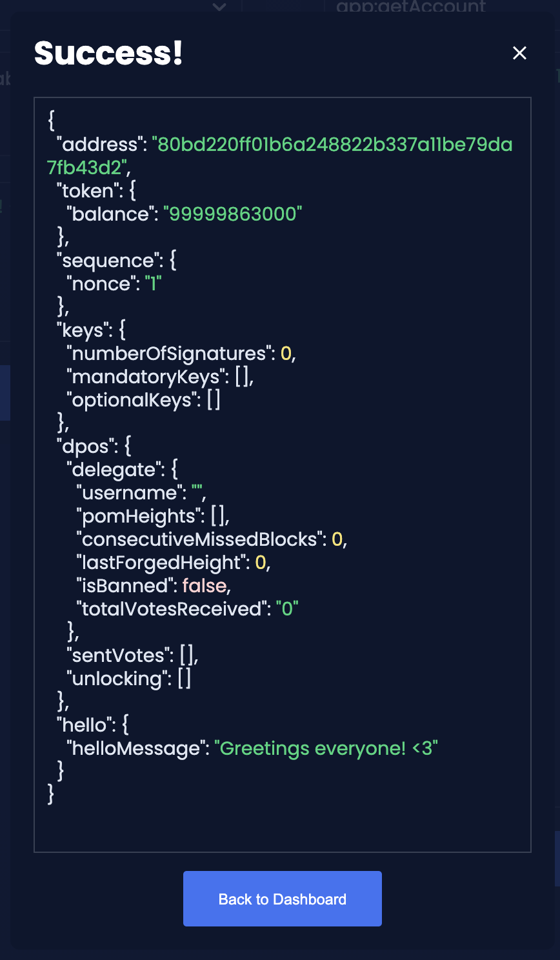The width and height of the screenshot is (560, 960).
Task: Click the helloMessage text Greetings everyone! <3
Action: click(326, 748)
